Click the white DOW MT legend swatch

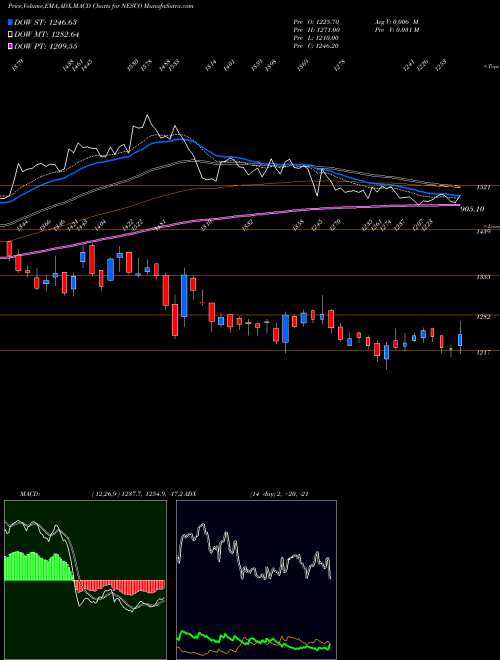click(x=11, y=34)
